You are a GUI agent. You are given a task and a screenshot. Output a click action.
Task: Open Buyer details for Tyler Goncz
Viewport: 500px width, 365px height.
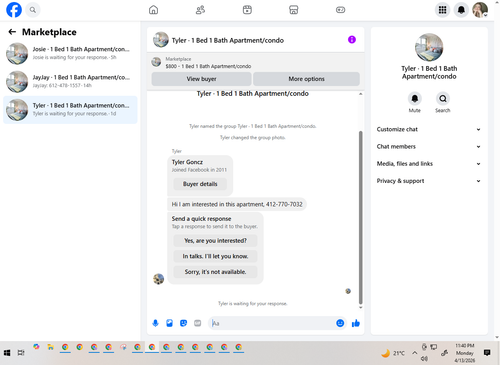tap(200, 184)
